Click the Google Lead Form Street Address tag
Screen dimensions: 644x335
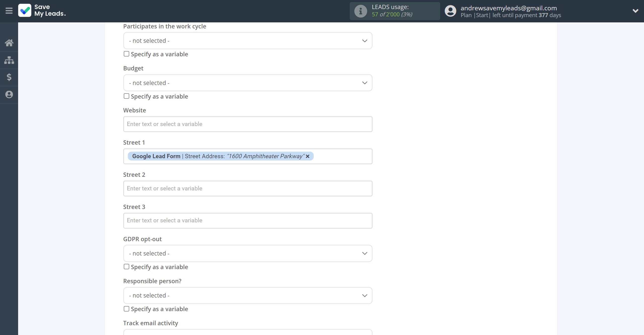(220, 156)
